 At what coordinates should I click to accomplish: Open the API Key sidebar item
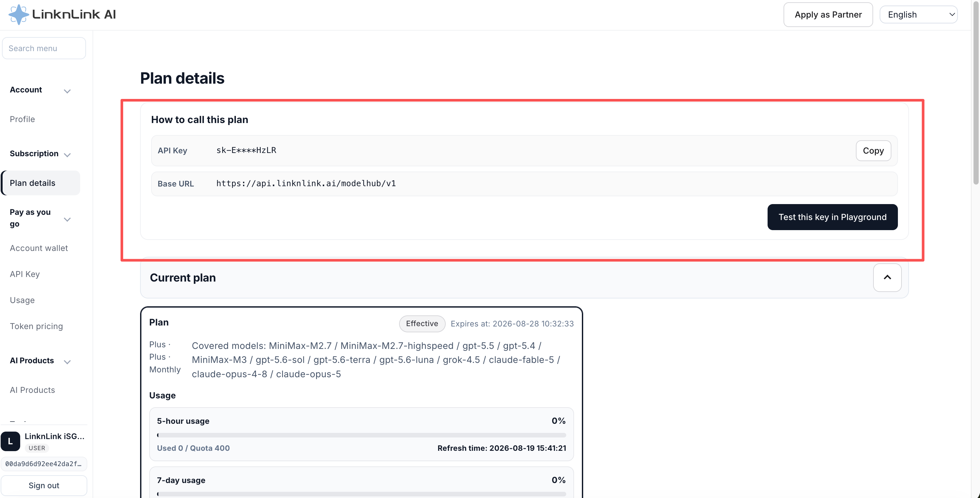click(x=25, y=274)
